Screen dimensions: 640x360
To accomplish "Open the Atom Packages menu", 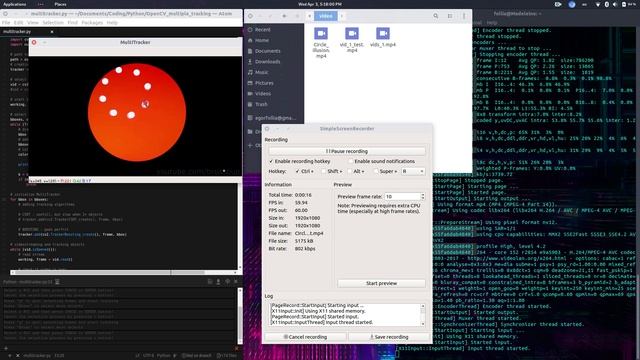I will pos(92,22).
